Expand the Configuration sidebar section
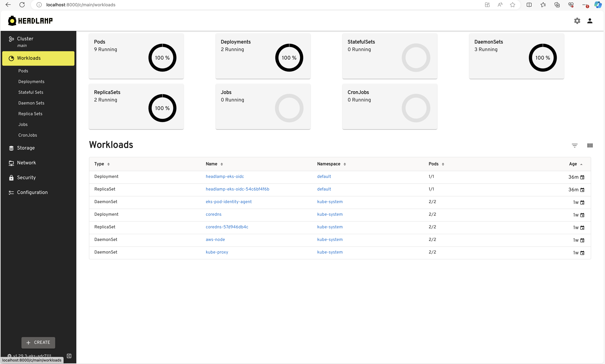 [x=32, y=192]
